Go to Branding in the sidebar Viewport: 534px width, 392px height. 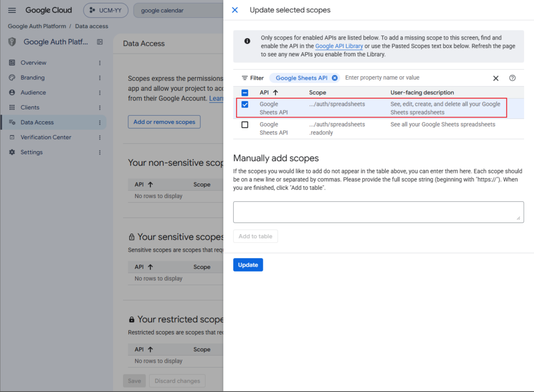tap(32, 78)
